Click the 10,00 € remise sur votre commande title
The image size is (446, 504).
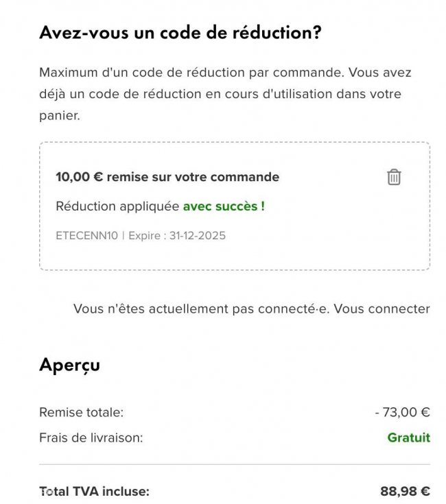[x=167, y=177]
